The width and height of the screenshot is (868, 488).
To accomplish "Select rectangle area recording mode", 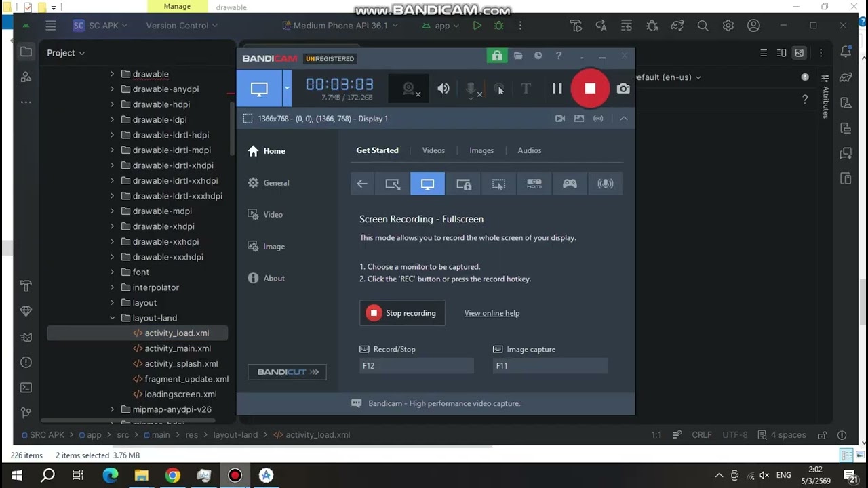I will (x=393, y=184).
